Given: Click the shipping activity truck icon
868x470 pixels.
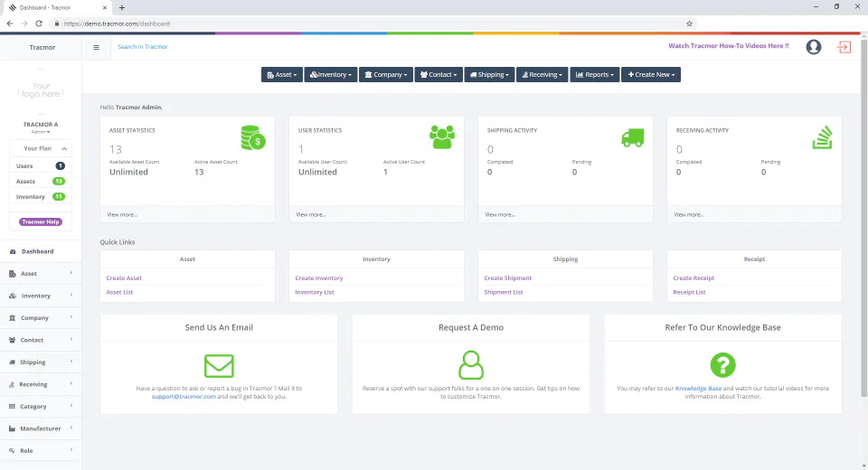Looking at the screenshot, I should 632,138.
